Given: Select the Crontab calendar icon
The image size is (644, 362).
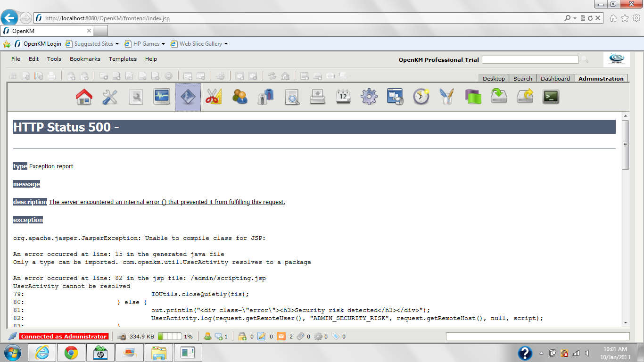Looking at the screenshot, I should (x=343, y=96).
